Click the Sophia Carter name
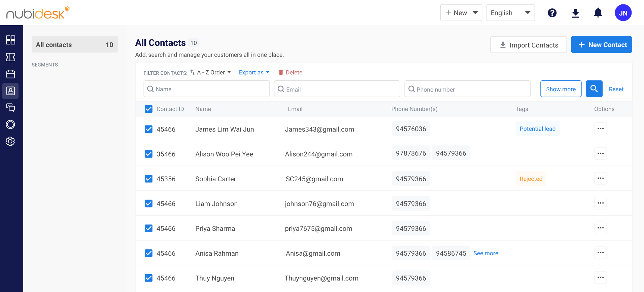The image size is (644, 292). pyautogui.click(x=216, y=179)
